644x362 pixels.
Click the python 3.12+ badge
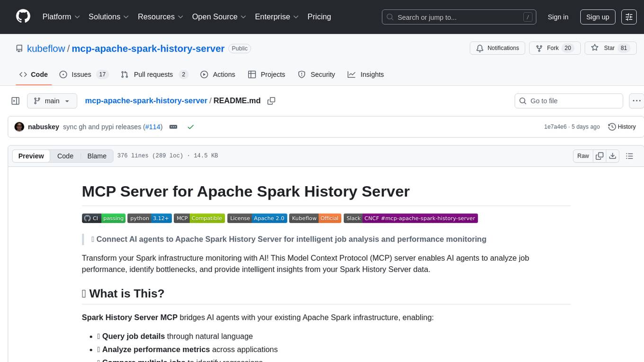149,218
